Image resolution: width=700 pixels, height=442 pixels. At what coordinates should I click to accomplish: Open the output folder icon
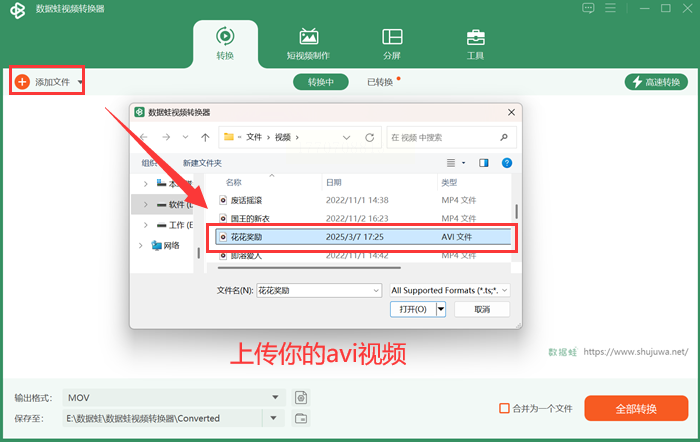[301, 418]
